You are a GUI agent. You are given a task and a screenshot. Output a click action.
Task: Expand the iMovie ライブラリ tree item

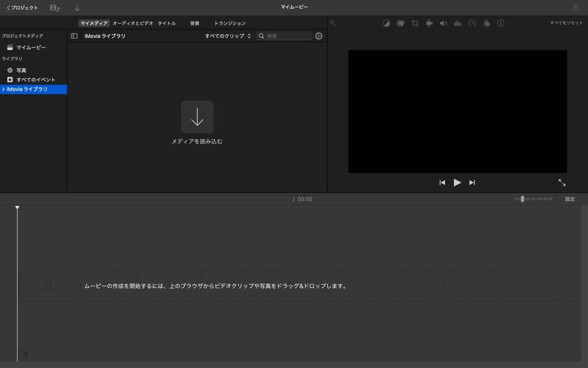coord(3,89)
